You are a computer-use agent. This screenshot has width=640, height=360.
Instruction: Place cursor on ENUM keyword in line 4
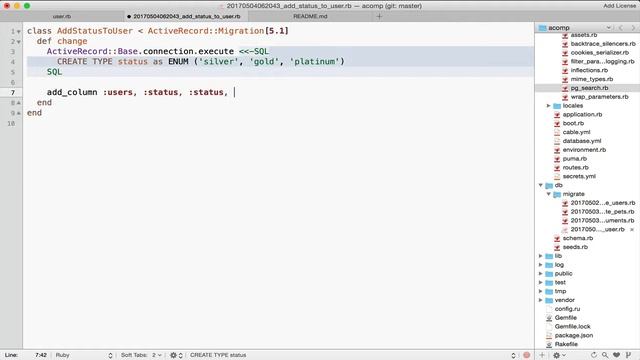point(178,62)
